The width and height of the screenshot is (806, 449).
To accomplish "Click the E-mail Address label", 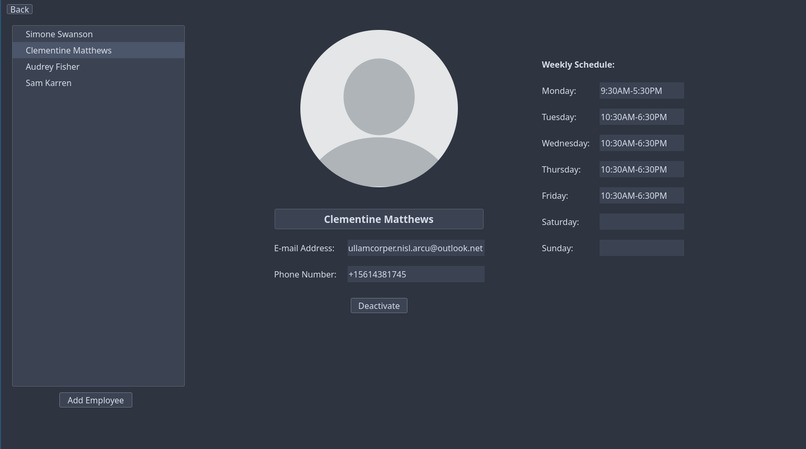I will [x=304, y=248].
